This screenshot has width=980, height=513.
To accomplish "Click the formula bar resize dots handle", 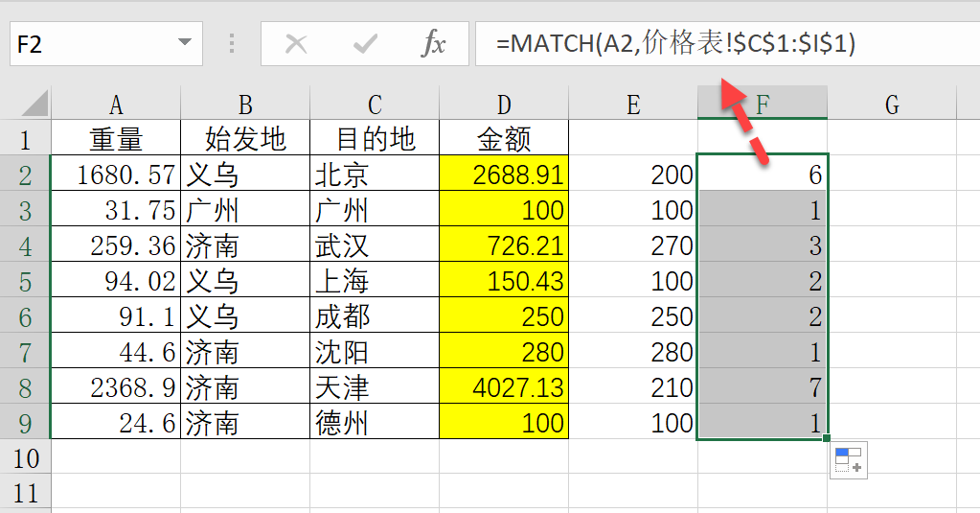I will point(232,44).
